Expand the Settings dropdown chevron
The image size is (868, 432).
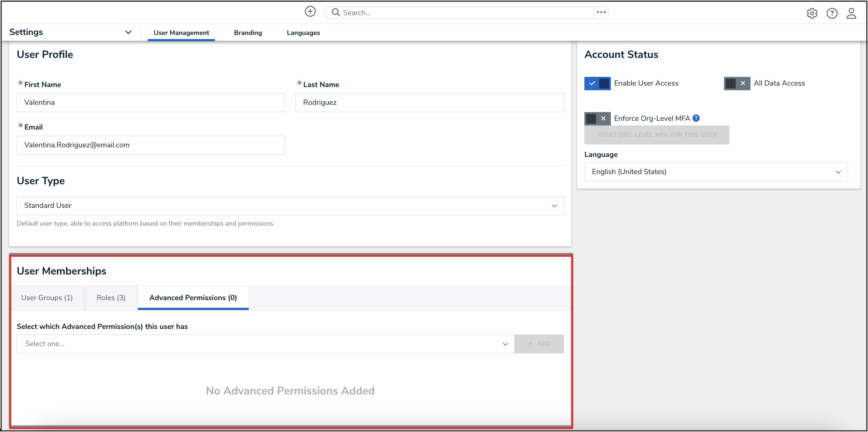[128, 32]
